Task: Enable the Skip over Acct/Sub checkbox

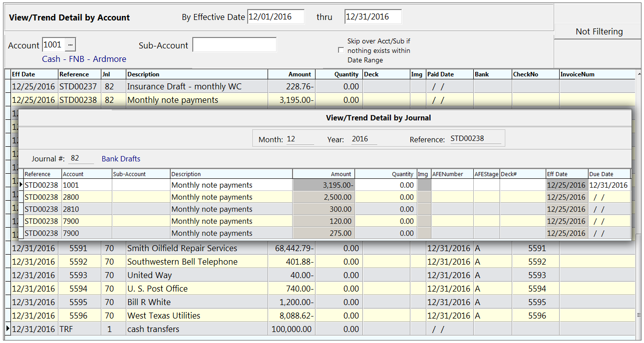Action: (x=341, y=50)
